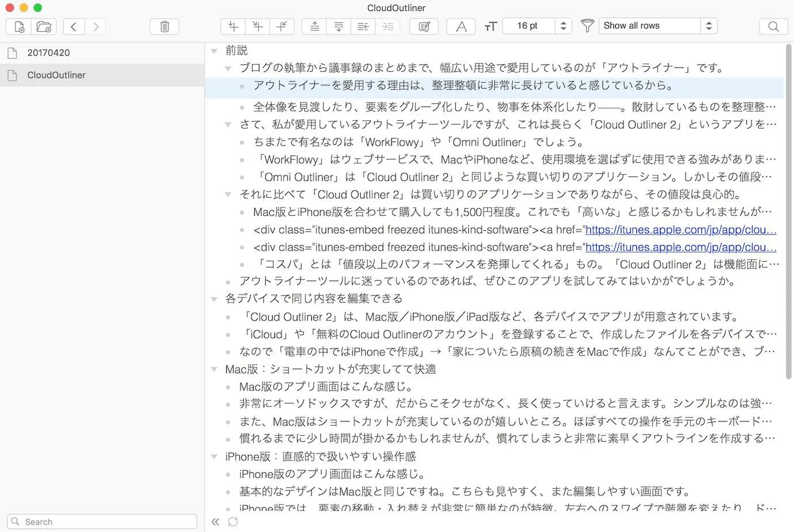
Task: Go back with the left chevron button
Action: click(74, 26)
